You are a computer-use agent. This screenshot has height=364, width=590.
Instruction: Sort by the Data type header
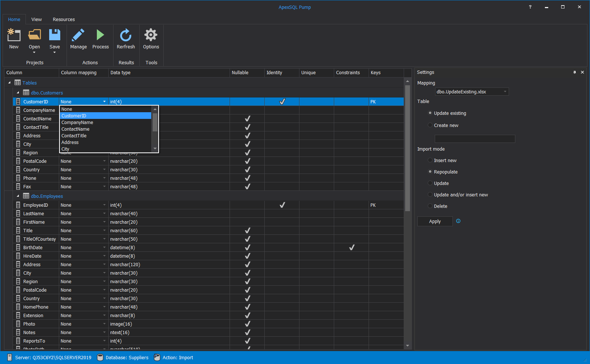169,73
